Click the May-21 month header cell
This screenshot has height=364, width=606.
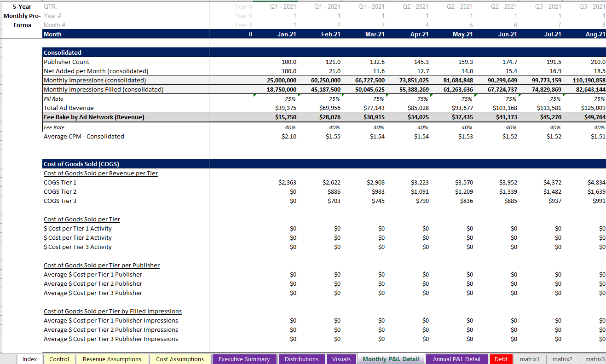click(452, 34)
